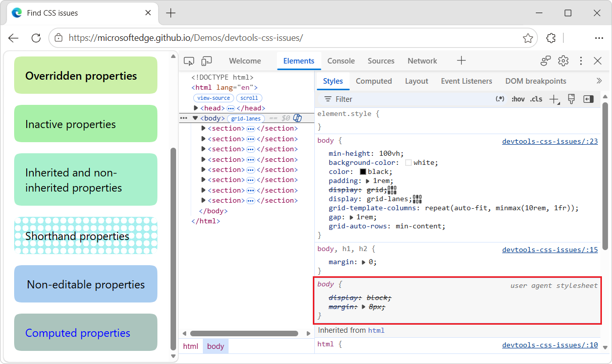Image resolution: width=612 pixels, height=364 pixels.
Task: Select the Computed tab
Action: pos(374,81)
